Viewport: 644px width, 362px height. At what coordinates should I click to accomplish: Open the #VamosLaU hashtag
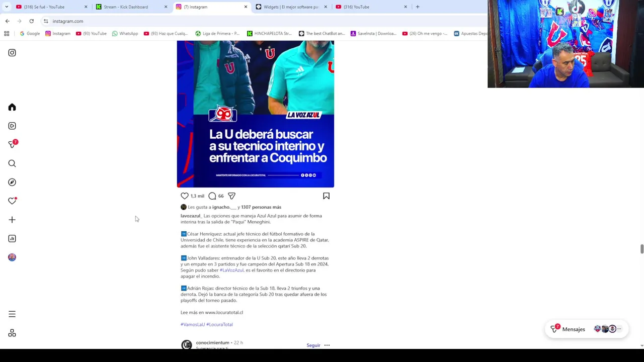click(x=193, y=324)
